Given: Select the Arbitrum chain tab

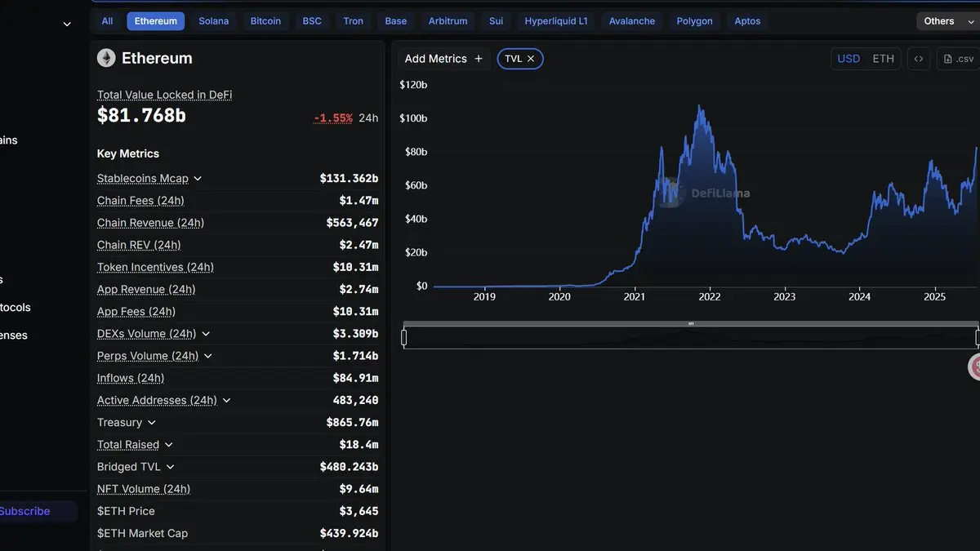Looking at the screenshot, I should coord(448,21).
